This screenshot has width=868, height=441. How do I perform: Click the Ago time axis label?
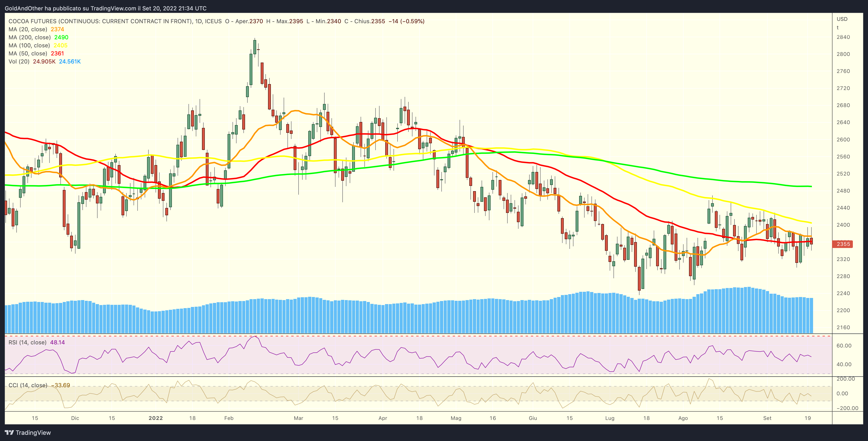pos(683,418)
